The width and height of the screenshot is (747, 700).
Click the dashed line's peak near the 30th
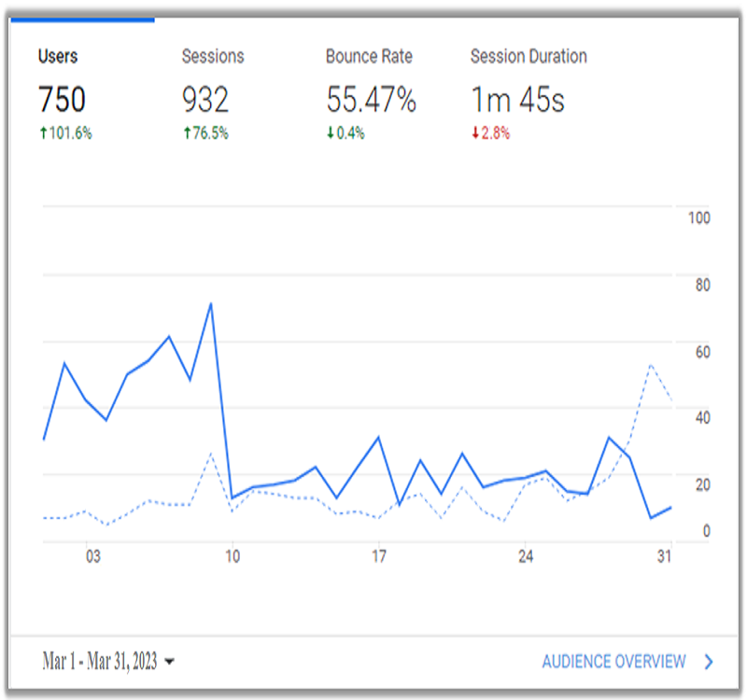(650, 364)
